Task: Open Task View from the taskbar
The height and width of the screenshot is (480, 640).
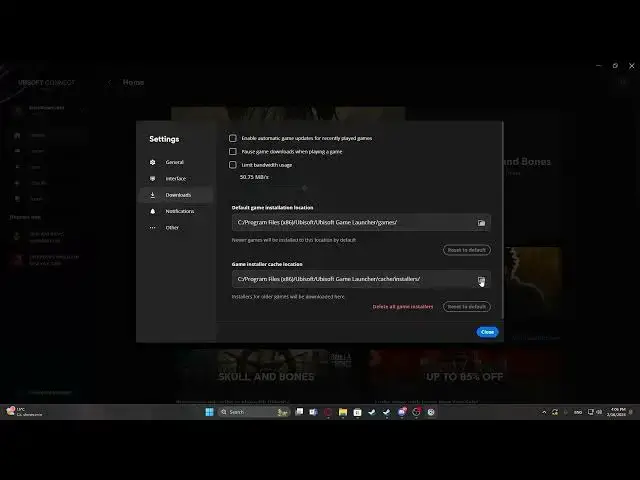Action: point(299,412)
